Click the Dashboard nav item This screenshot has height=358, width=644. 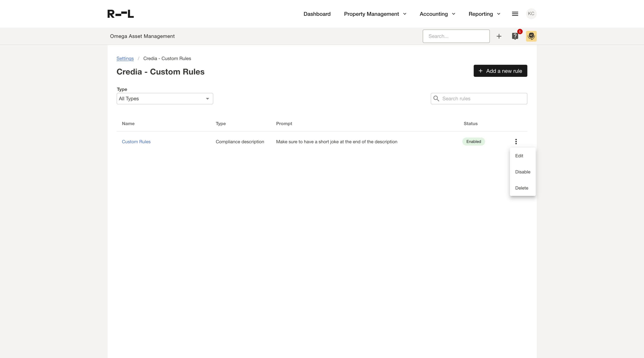[x=317, y=14]
